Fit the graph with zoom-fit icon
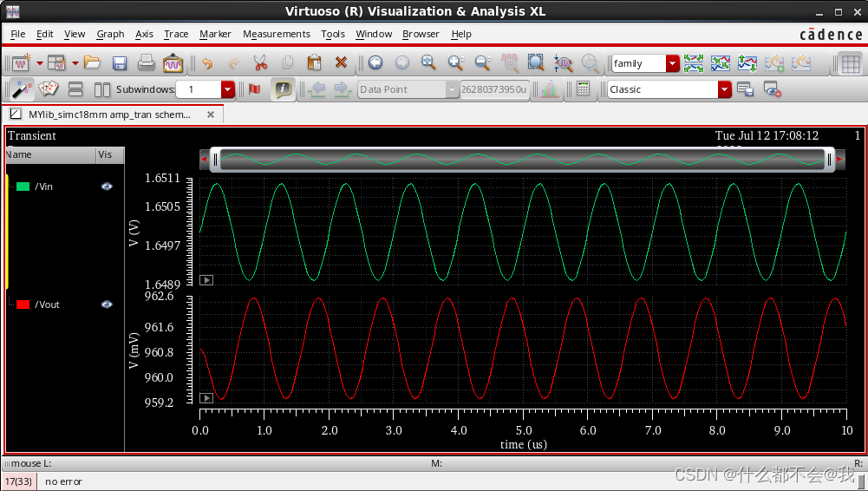This screenshot has width=868, height=491. [x=536, y=62]
